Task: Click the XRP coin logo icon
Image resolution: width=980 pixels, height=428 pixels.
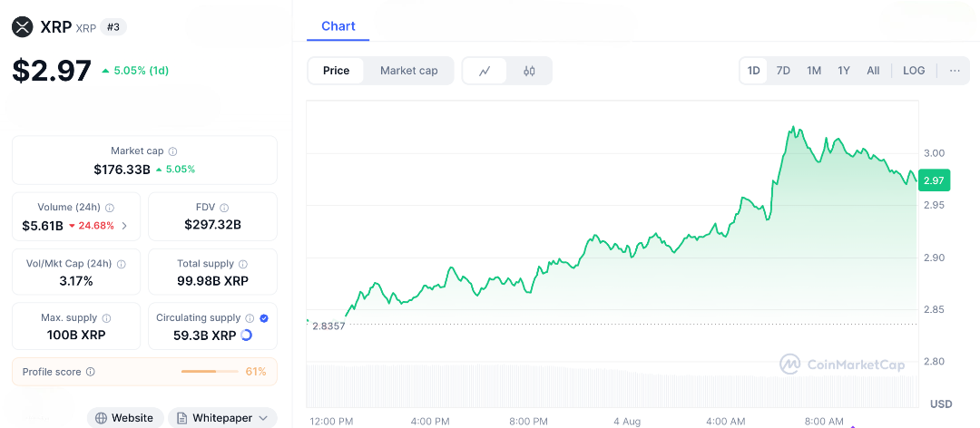Action: pos(23,27)
